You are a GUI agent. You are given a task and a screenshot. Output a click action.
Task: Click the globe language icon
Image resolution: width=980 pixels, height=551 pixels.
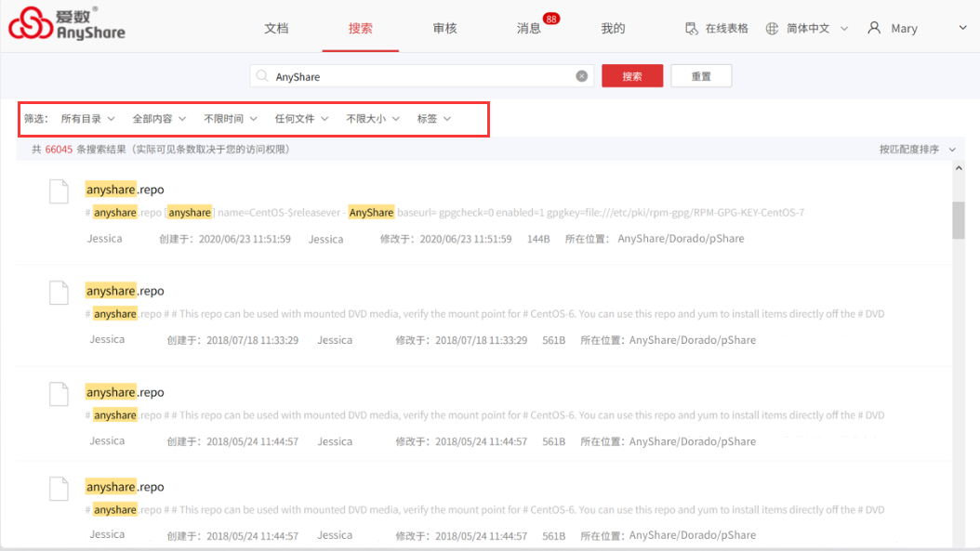tap(772, 29)
